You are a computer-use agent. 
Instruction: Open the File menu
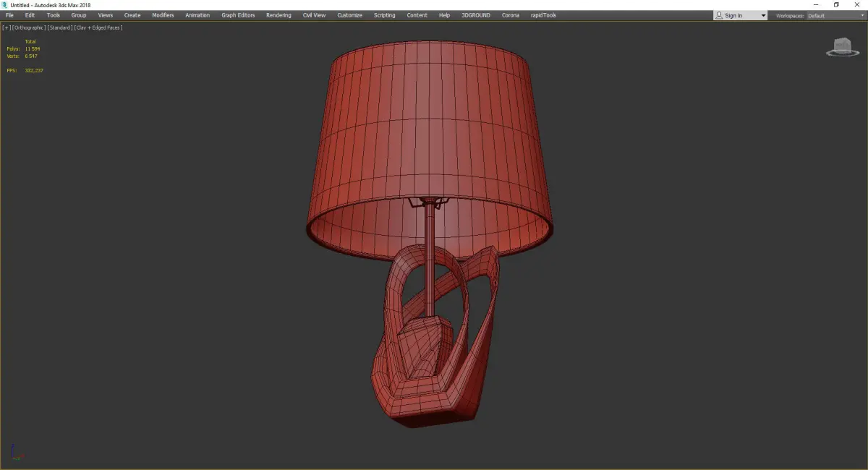9,15
